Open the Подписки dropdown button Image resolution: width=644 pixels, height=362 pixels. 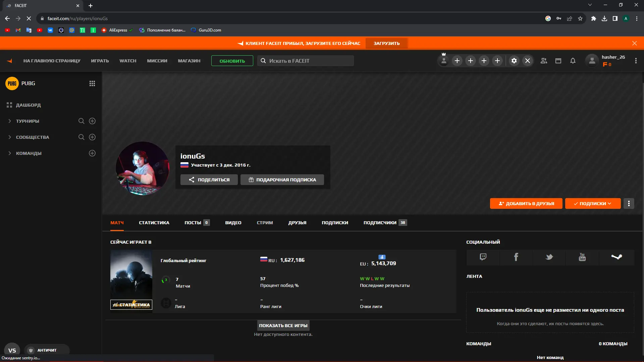592,203
